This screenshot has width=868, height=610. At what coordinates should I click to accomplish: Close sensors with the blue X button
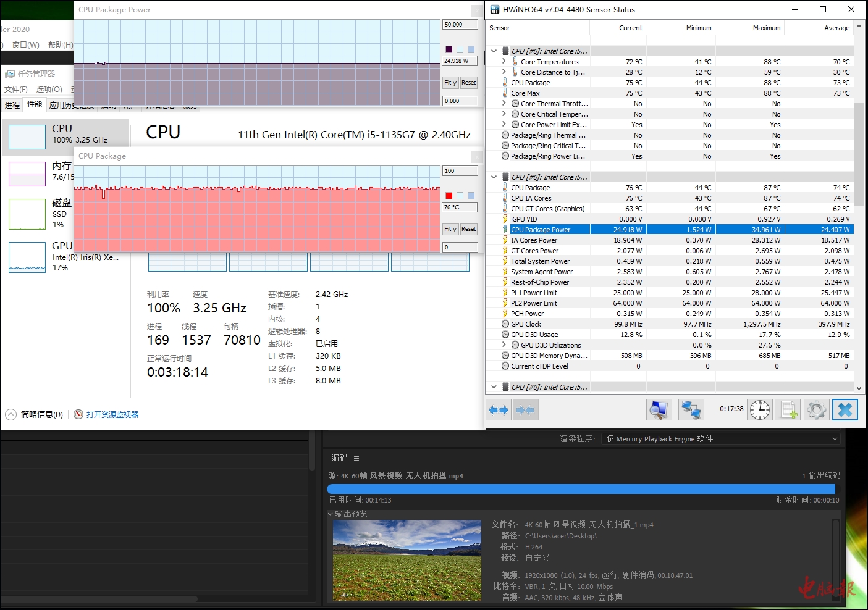pos(845,409)
